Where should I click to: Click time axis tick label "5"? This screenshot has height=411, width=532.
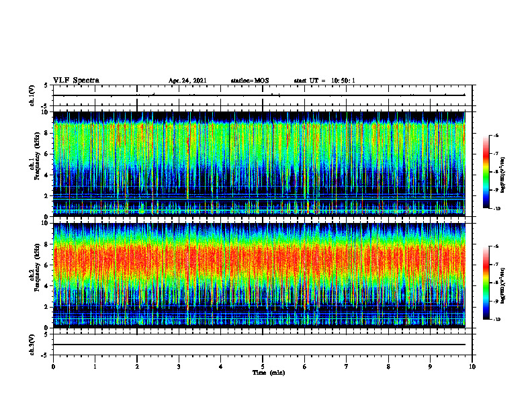pyautogui.click(x=263, y=367)
